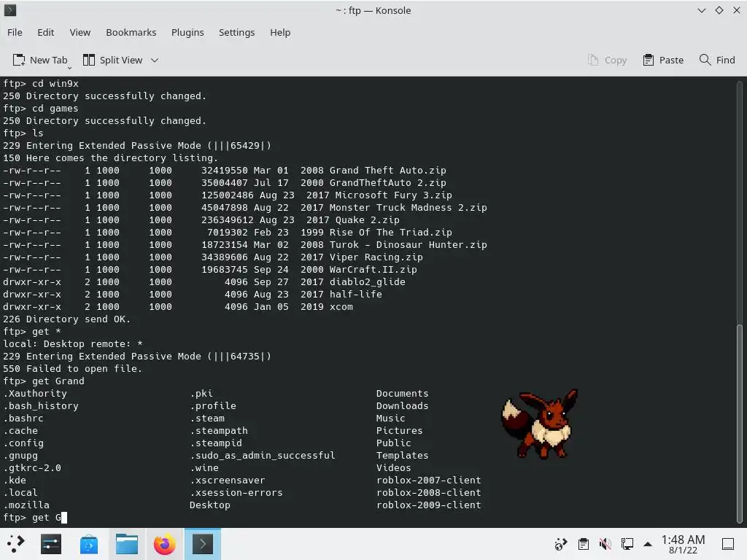Open the Settings menu

pos(236,32)
